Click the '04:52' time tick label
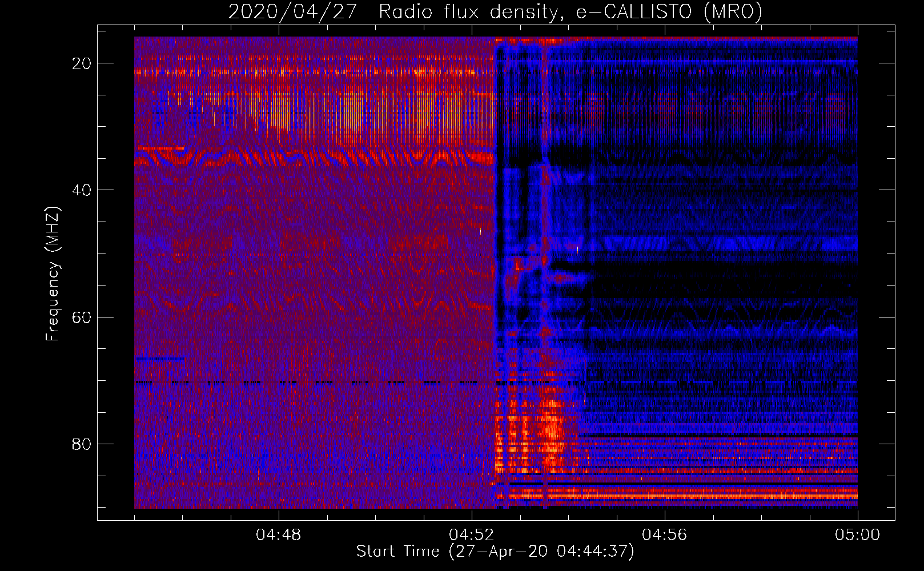This screenshot has width=924, height=571. [472, 535]
